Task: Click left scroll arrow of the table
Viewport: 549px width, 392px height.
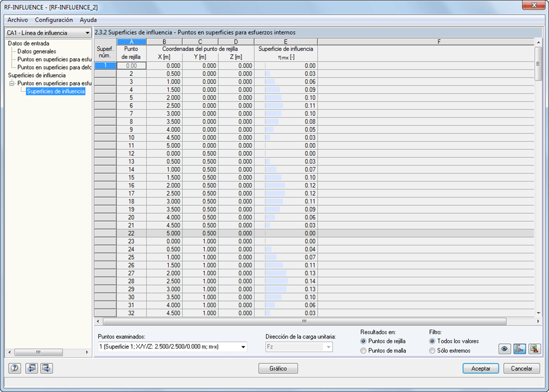Action: (98, 321)
